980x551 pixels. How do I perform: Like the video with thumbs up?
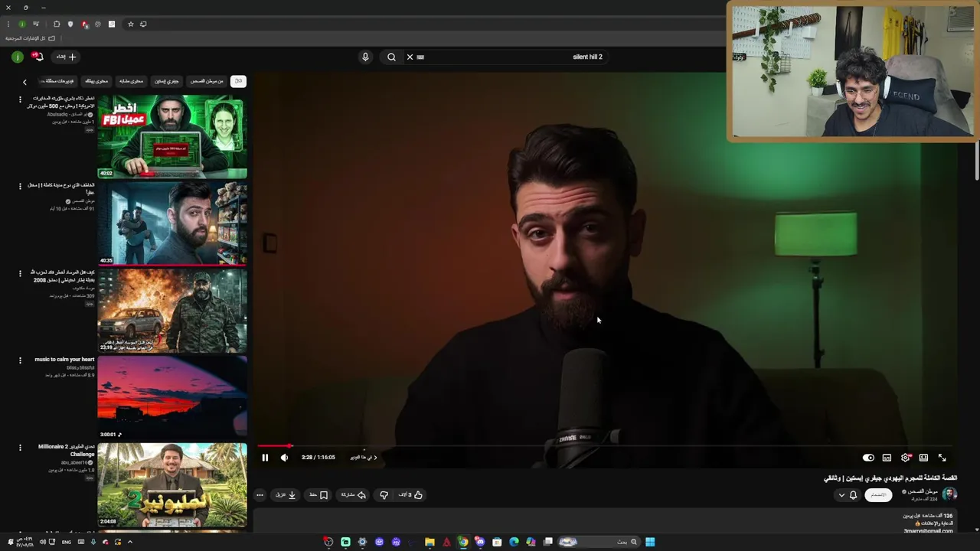click(x=410, y=495)
